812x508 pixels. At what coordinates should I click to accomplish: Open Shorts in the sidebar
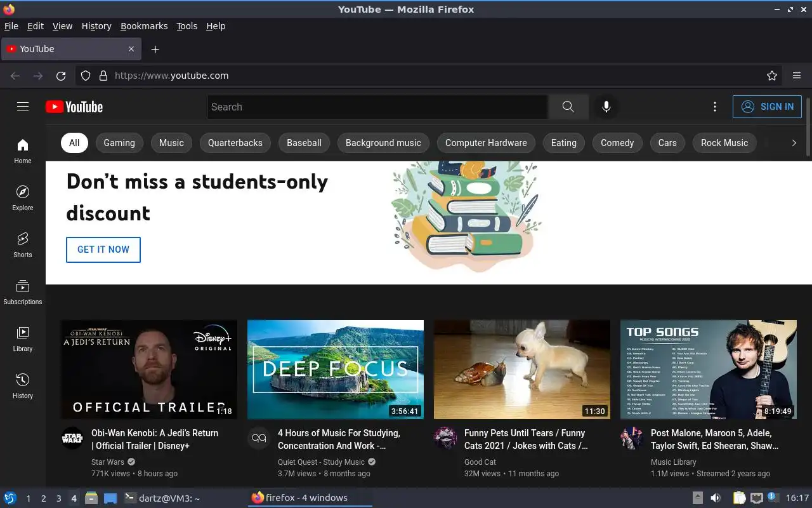(23, 245)
